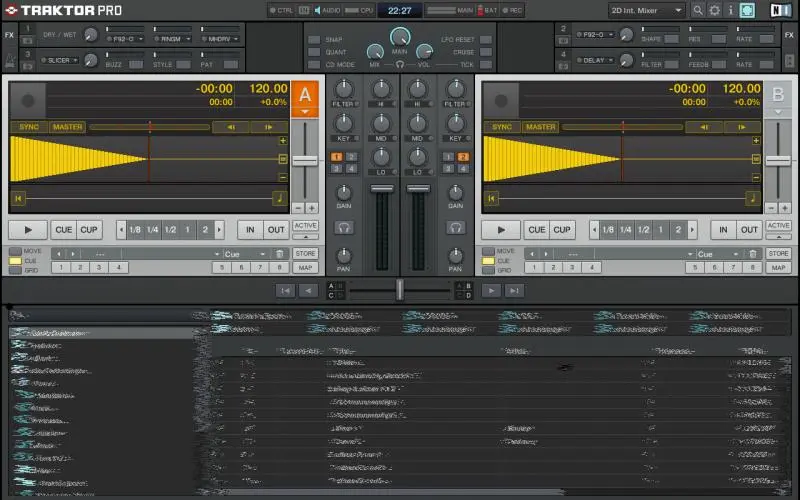Toggle MASTER on Deck B

[x=540, y=127]
